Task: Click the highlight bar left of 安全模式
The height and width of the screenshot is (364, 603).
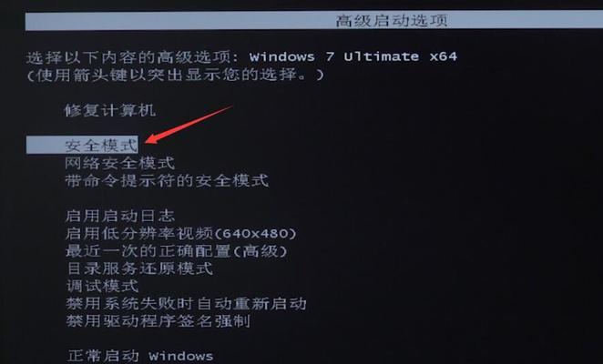Action: (45, 145)
